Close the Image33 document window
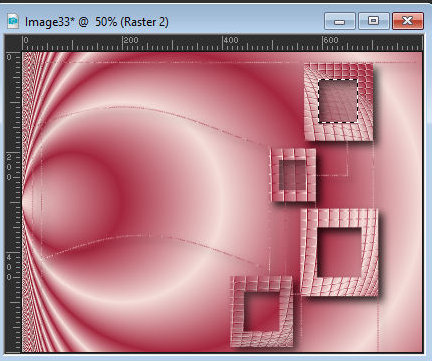Image resolution: width=432 pixels, height=361 pixels. click(x=408, y=21)
